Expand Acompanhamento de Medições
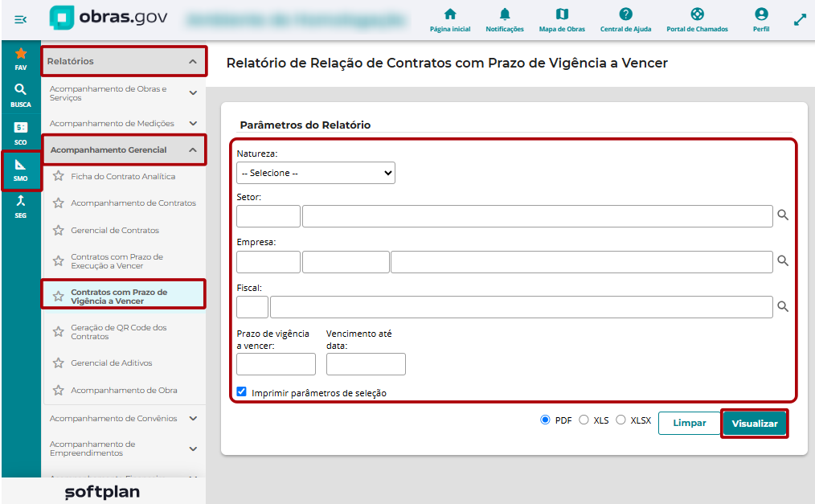815x504 pixels. pyautogui.click(x=124, y=123)
